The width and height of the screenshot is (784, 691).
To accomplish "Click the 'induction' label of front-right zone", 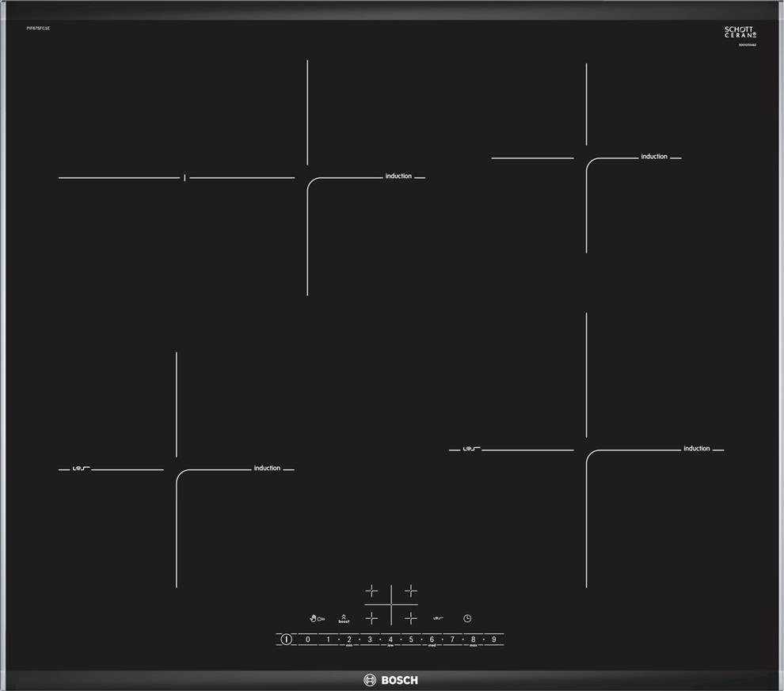I will click(697, 449).
